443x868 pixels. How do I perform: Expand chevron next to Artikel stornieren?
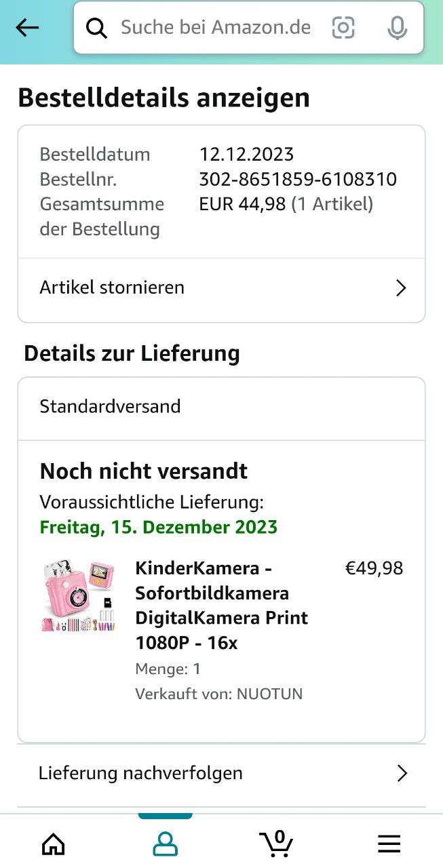(401, 288)
